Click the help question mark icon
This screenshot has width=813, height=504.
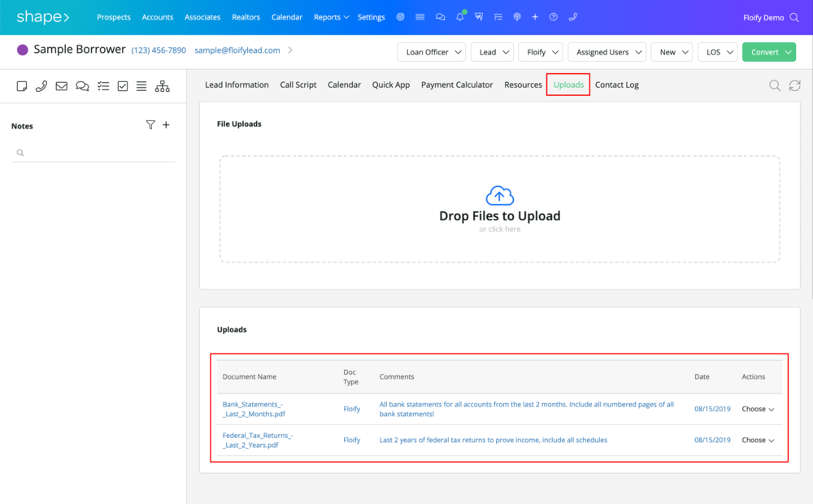point(554,17)
